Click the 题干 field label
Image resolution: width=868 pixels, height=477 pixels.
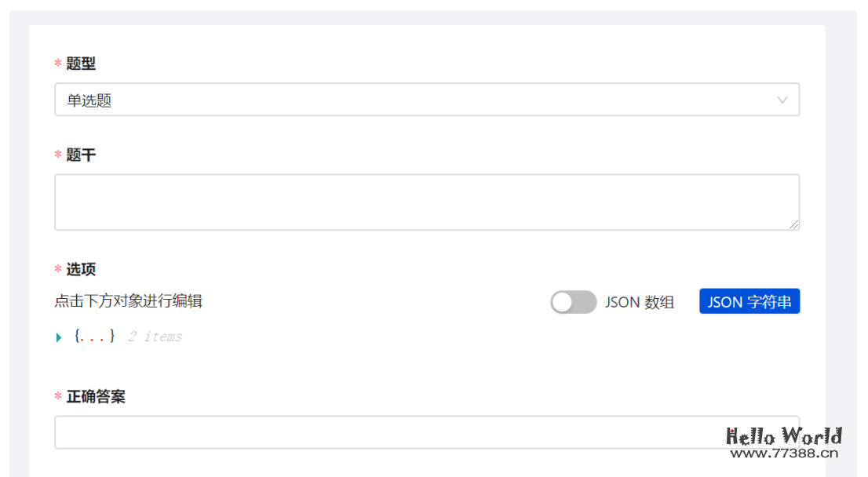coord(81,155)
